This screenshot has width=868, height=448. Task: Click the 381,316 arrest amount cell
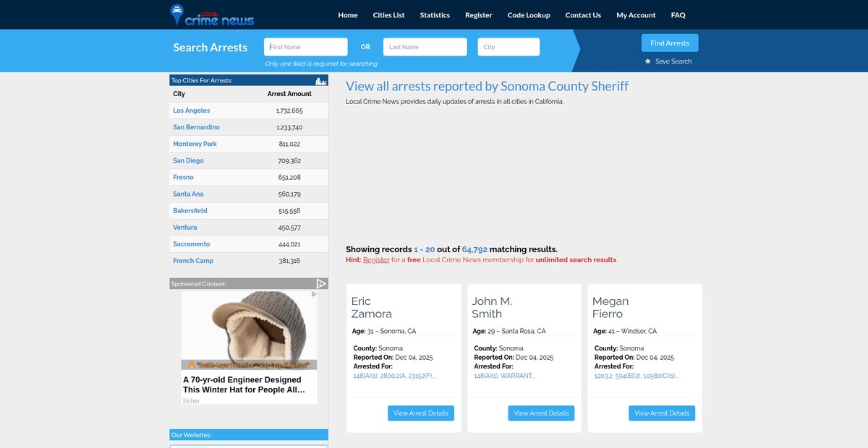coord(289,261)
